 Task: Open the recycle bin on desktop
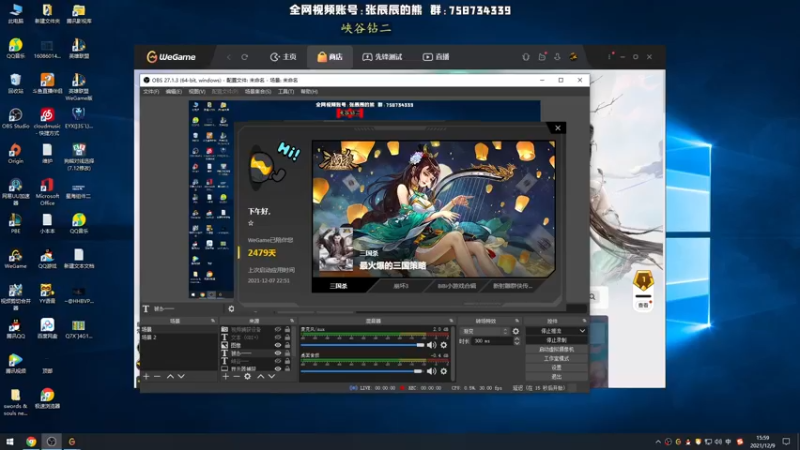[x=15, y=83]
